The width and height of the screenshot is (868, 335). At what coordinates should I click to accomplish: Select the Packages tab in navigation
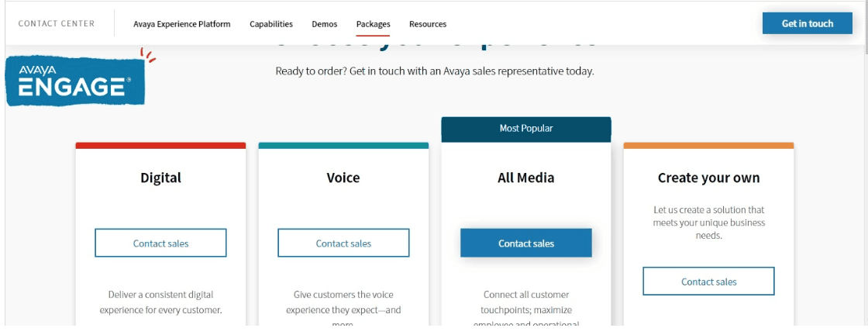pos(373,24)
